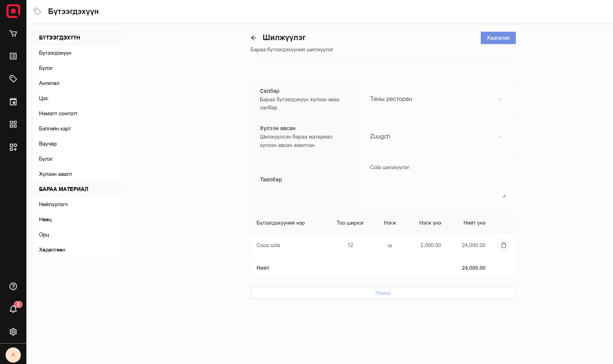Open the settings gear icon

pyautogui.click(x=13, y=332)
